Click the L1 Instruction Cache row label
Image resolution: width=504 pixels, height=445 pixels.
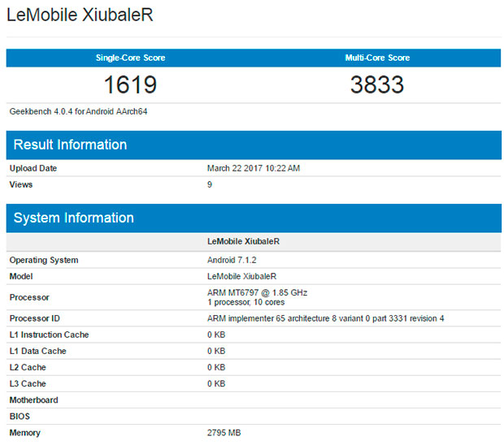tap(49, 335)
